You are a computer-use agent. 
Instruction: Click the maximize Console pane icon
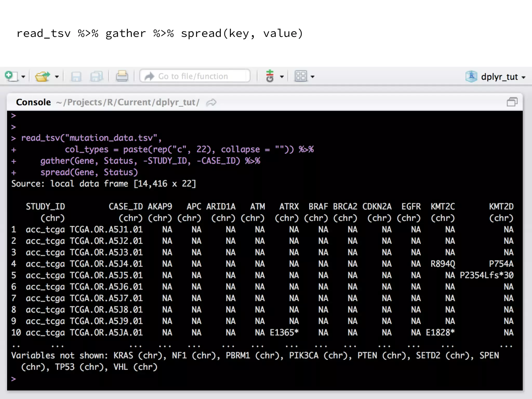pos(512,102)
